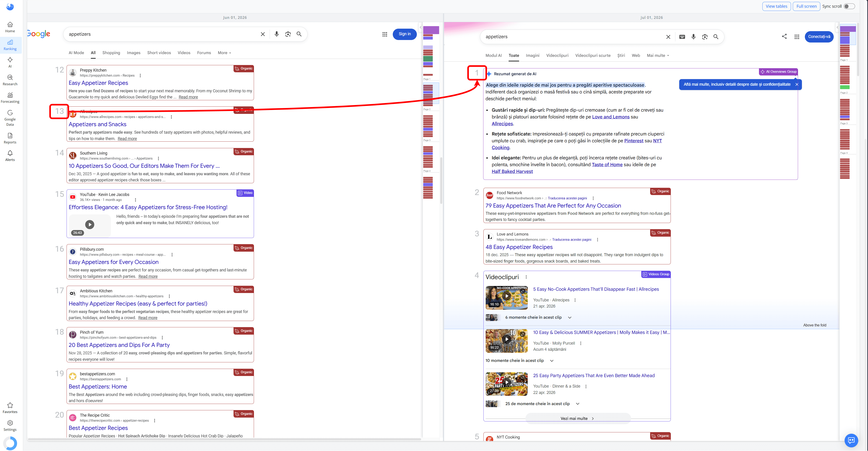Expand the Mai multe dropdown
The width and height of the screenshot is (868, 451).
click(658, 55)
